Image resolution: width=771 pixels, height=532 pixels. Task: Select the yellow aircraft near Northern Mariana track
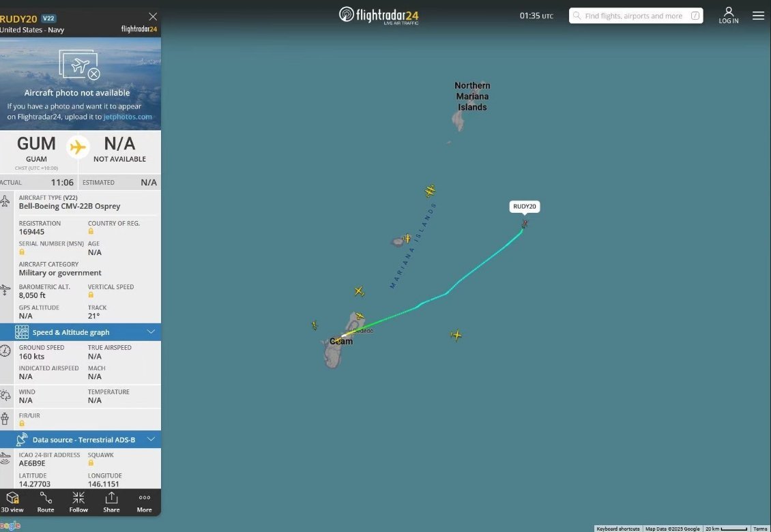[x=431, y=190]
